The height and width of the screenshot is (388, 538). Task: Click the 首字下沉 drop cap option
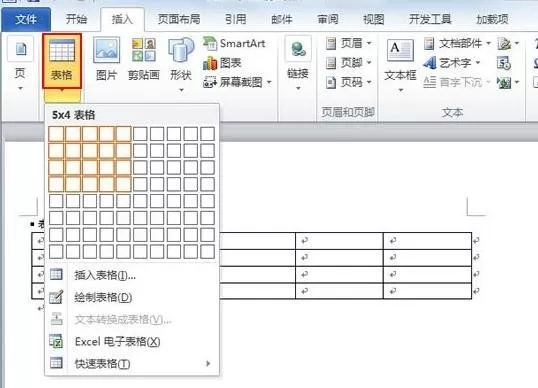[457, 82]
